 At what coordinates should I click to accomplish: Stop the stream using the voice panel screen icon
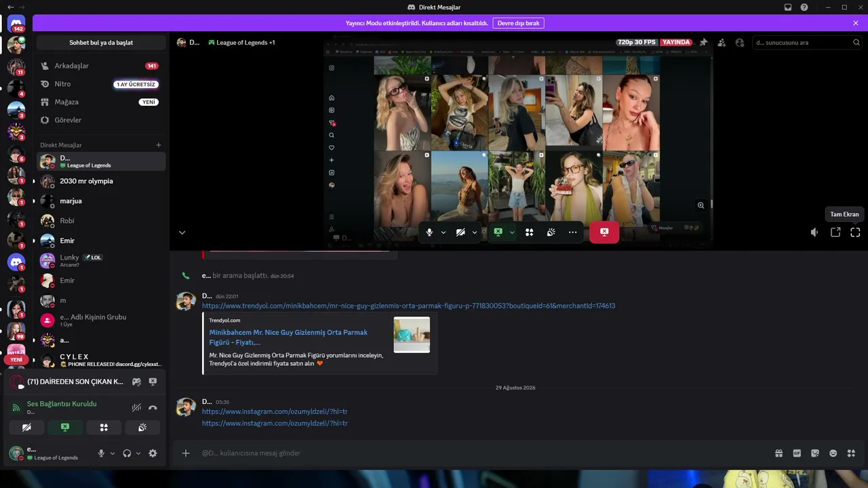tap(153, 382)
